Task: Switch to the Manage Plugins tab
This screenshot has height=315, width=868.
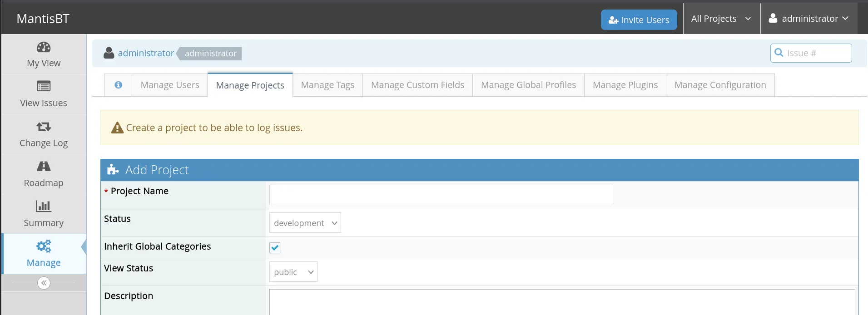Action: 625,85
